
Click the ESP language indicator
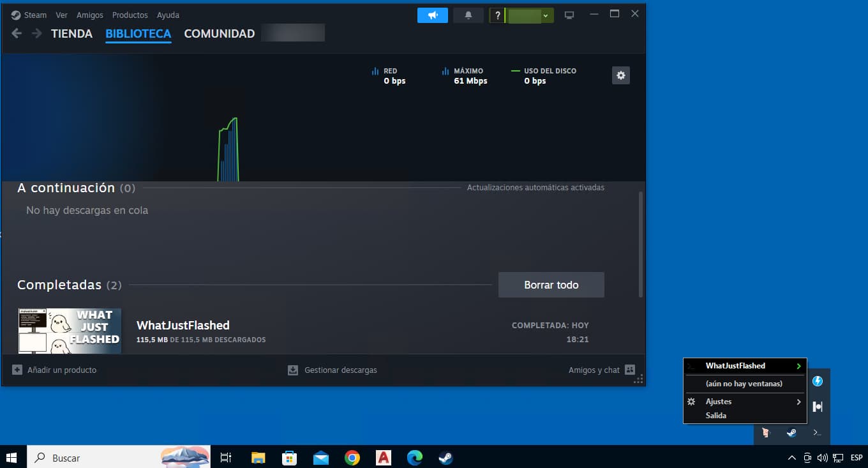point(857,458)
